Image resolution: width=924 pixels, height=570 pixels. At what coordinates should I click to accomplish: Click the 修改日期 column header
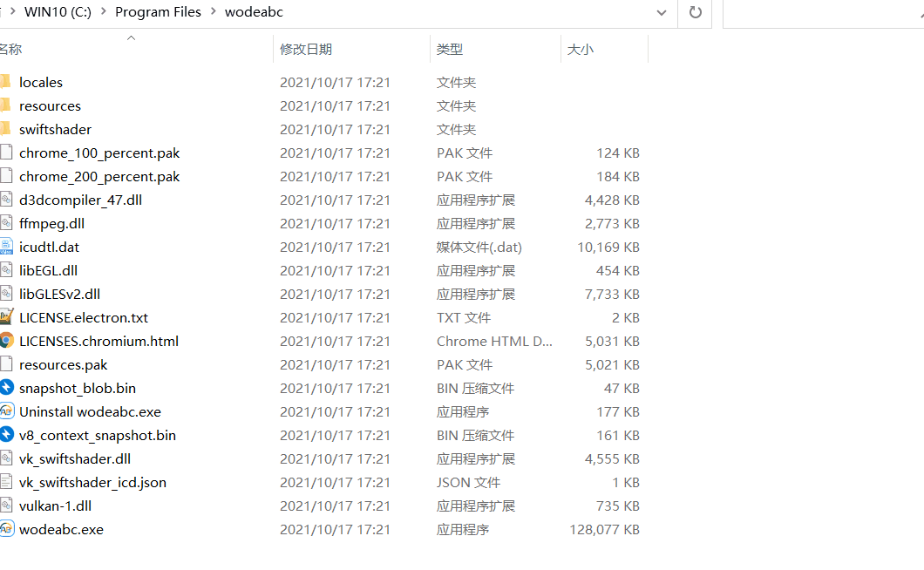(x=304, y=49)
